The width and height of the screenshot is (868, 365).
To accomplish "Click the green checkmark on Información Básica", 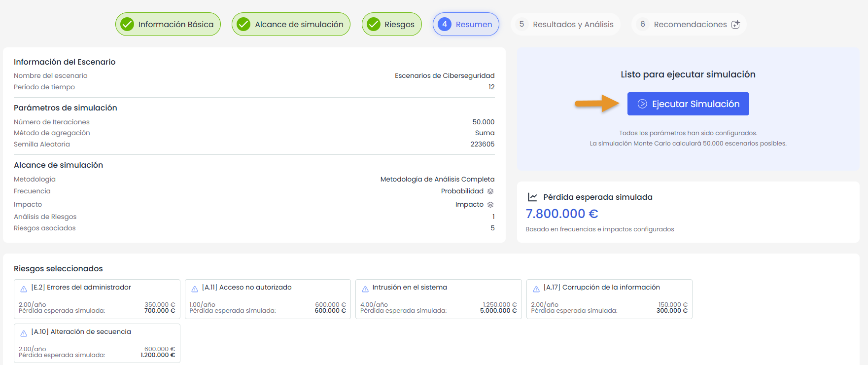I will click(127, 24).
